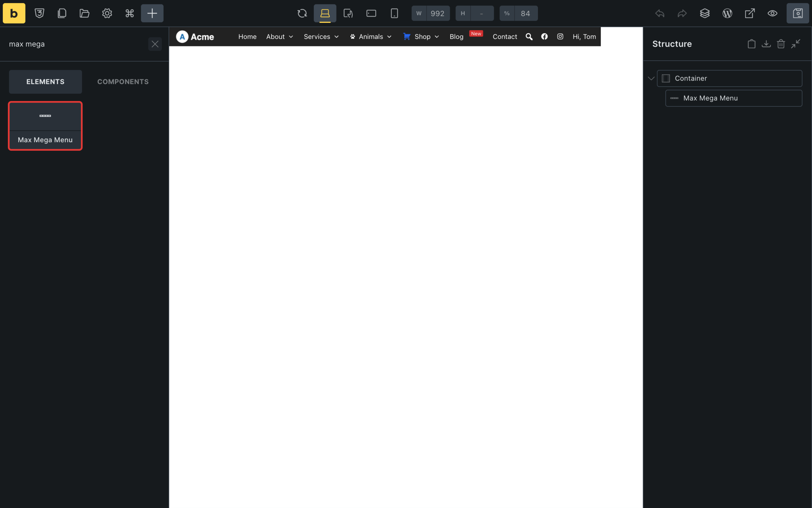812x508 pixels.
Task: Open templates folder icon
Action: (85, 13)
